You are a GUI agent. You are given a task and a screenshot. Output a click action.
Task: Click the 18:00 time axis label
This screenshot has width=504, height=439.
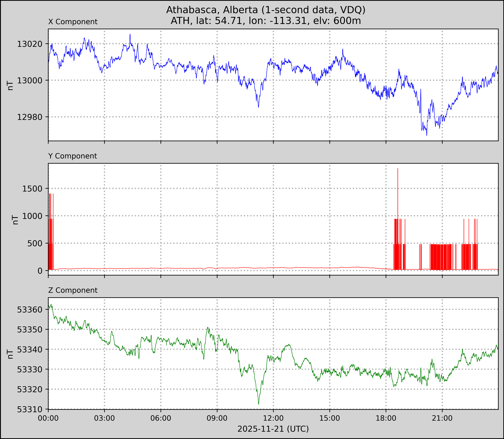pyautogui.click(x=386, y=418)
